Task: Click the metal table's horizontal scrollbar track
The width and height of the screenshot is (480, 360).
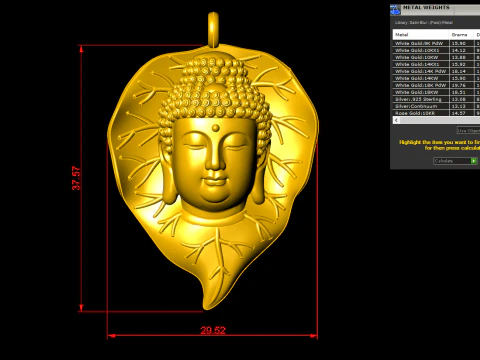Action: tap(440, 120)
